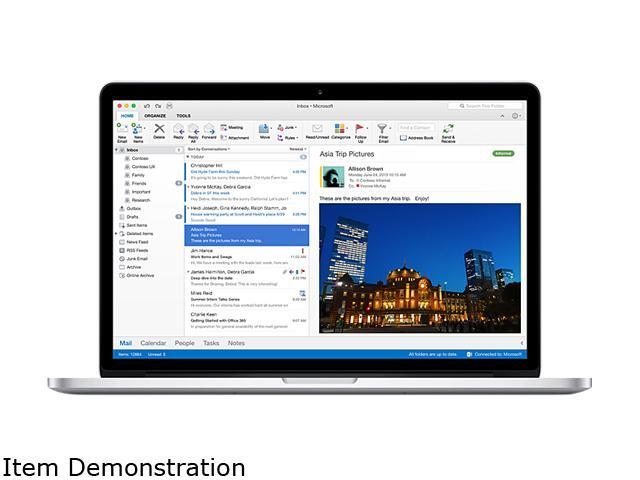The width and height of the screenshot is (640, 480).
Task: Collapse the ribbon with the chevron
Action: tap(502, 116)
